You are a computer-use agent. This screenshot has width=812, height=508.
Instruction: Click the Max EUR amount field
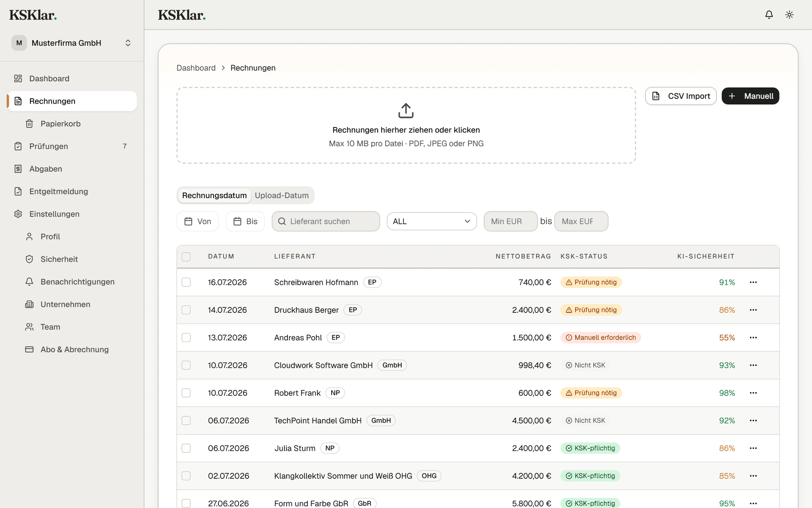point(581,221)
